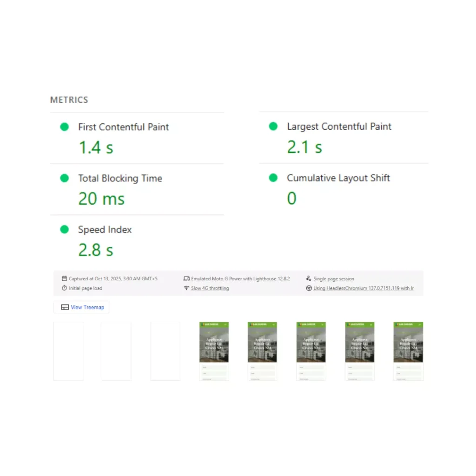Click the 20 ms Total Blocking Time value
The width and height of the screenshot is (476, 476).
pos(101,199)
